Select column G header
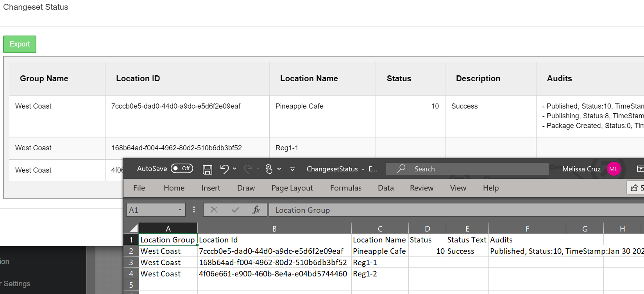Image resolution: width=644 pixels, height=294 pixels. click(x=585, y=228)
